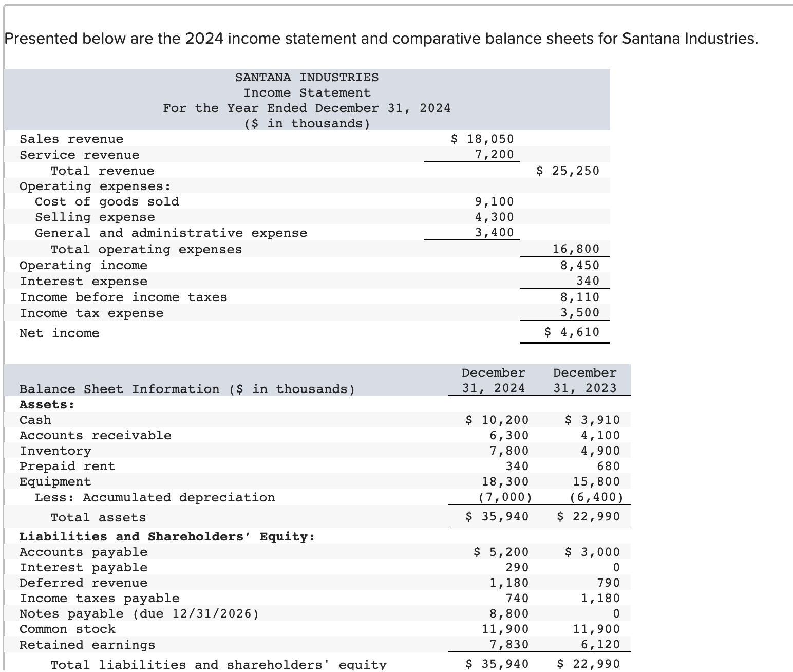793x672 pixels.
Task: Select the G&A expense value 3,400
Action: pyautogui.click(x=494, y=232)
